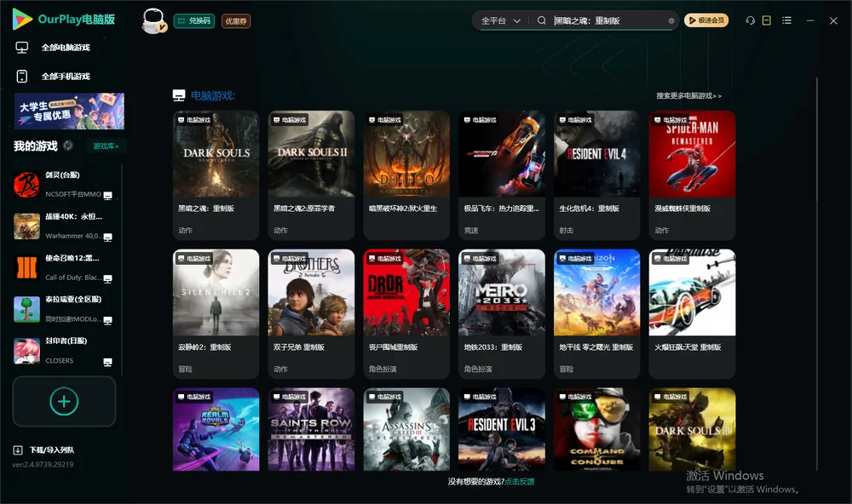This screenshot has width=852, height=504.
Task: Add a game with the plus button
Action: tap(64, 401)
